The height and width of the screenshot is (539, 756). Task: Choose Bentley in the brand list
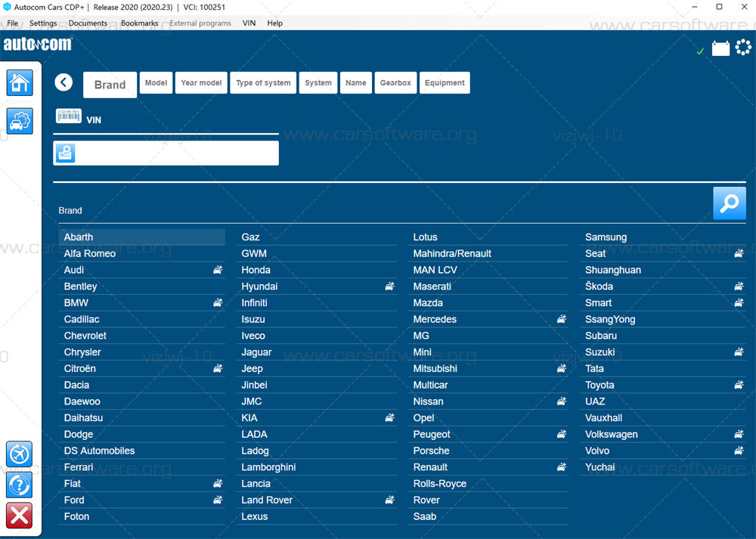point(142,287)
